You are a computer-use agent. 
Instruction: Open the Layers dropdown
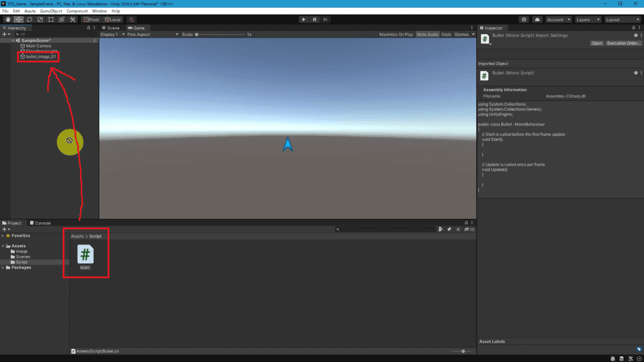coord(588,19)
